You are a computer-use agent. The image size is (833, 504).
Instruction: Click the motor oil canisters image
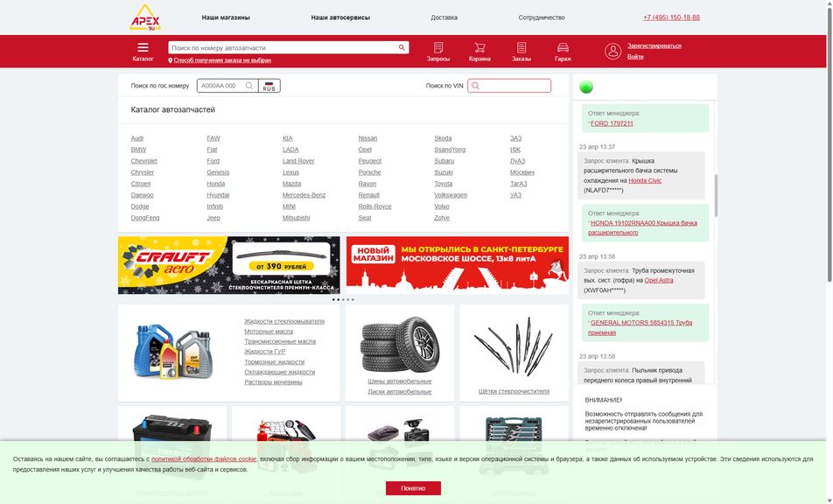point(173,351)
